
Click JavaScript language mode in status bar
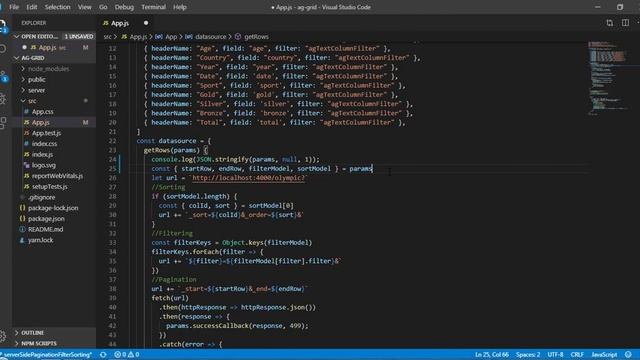[604, 355]
